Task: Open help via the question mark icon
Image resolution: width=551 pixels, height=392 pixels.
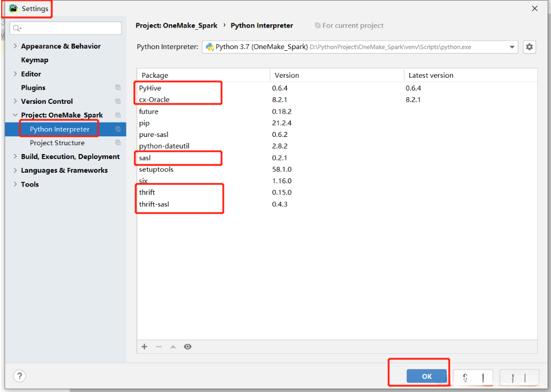Action: coord(19,376)
